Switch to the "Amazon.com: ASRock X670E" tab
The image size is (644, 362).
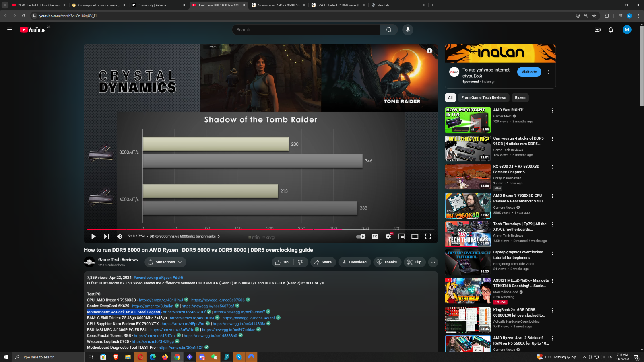279,5
